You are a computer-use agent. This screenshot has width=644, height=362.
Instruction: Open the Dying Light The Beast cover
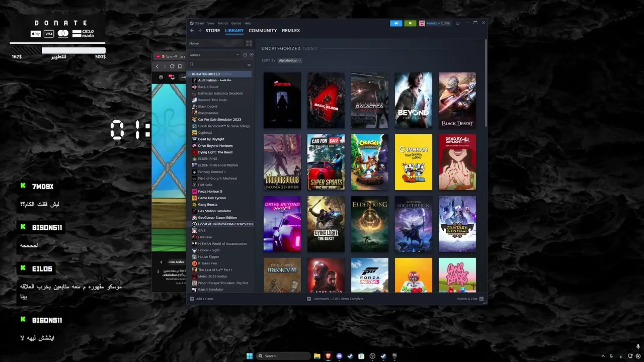tap(326, 224)
